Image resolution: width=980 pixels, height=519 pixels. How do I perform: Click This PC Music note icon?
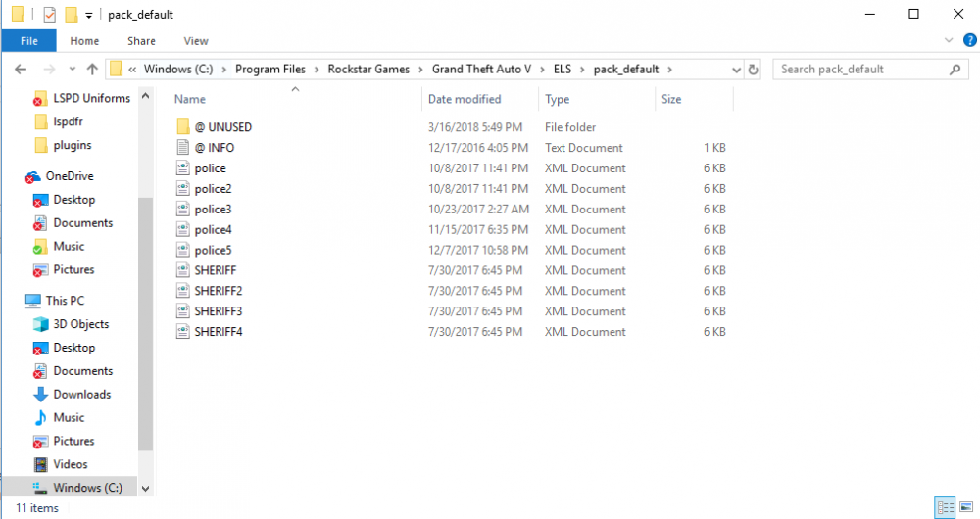(x=40, y=417)
